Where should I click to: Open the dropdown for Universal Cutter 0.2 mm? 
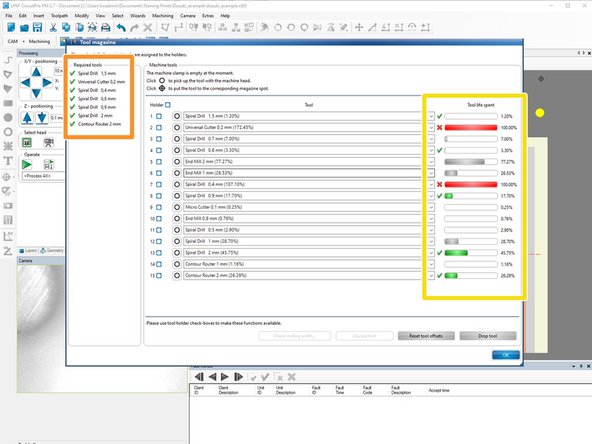click(x=431, y=128)
